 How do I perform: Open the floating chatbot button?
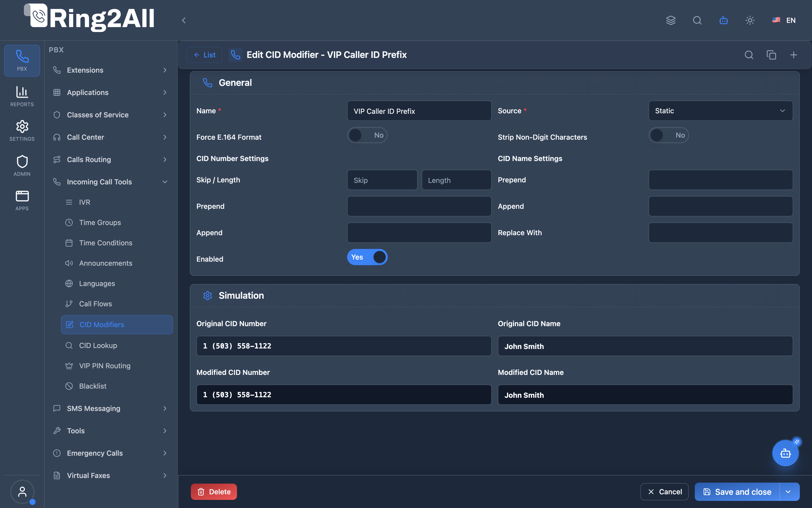[785, 453]
